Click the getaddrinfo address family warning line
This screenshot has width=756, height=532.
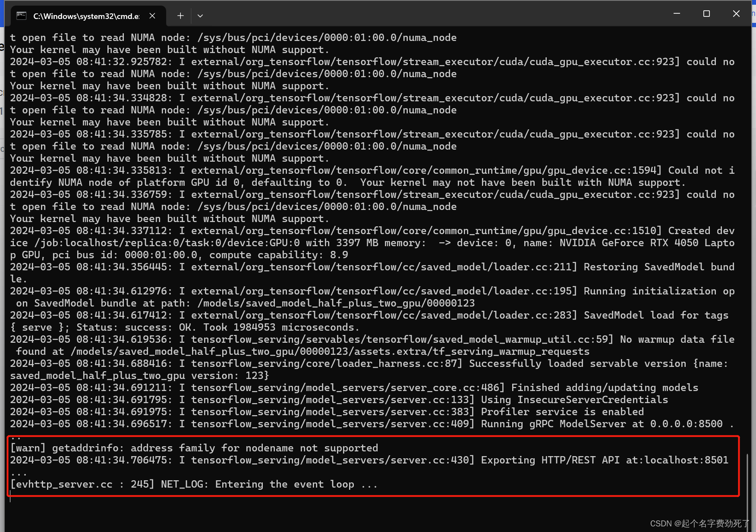[194, 448]
